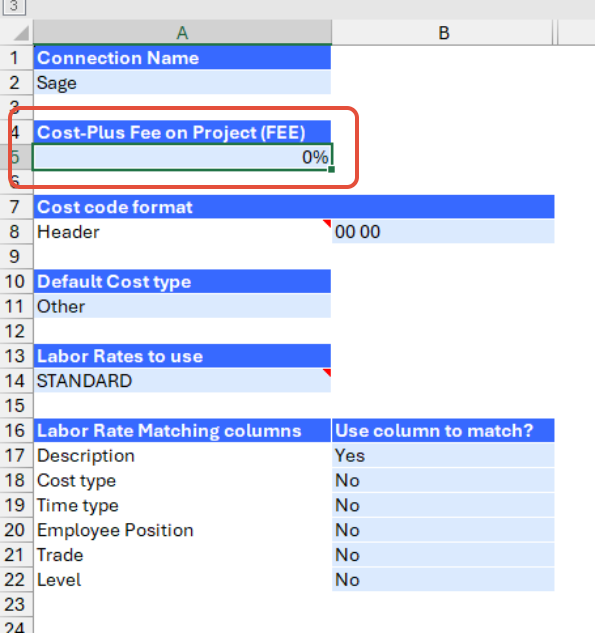Select the STANDARD labor rates cell
Viewport: 595px width, 633px height.
[x=182, y=381]
